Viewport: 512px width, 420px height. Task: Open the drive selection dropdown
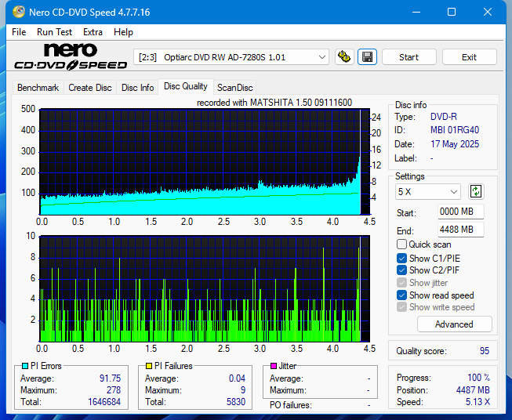(x=232, y=57)
